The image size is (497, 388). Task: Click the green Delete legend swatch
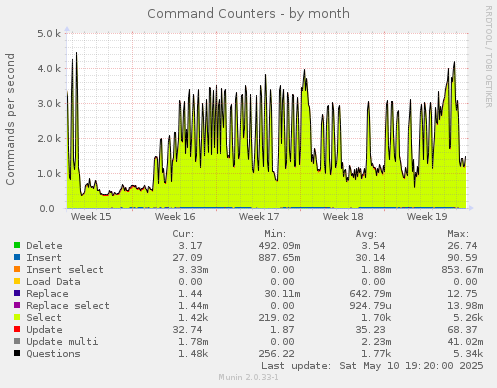coord(17,245)
